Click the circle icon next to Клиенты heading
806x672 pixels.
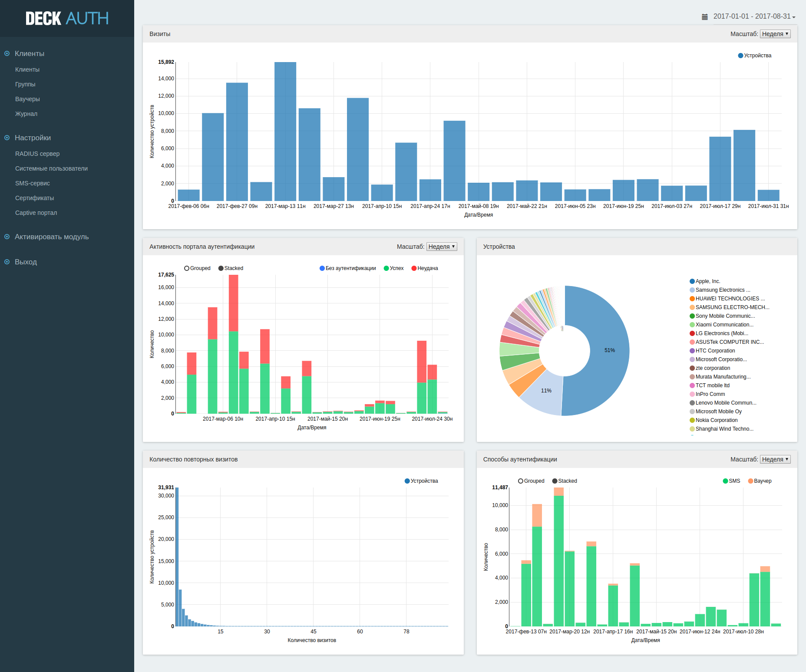point(7,53)
